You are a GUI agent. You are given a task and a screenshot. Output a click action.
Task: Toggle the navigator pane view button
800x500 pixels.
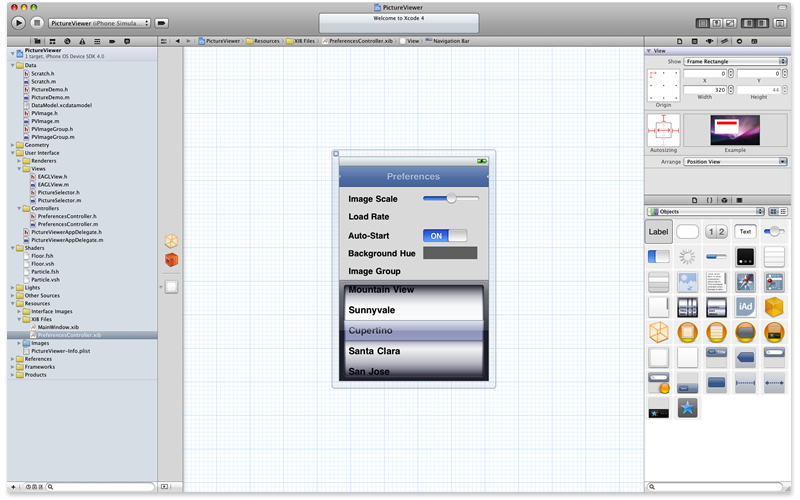click(x=748, y=23)
